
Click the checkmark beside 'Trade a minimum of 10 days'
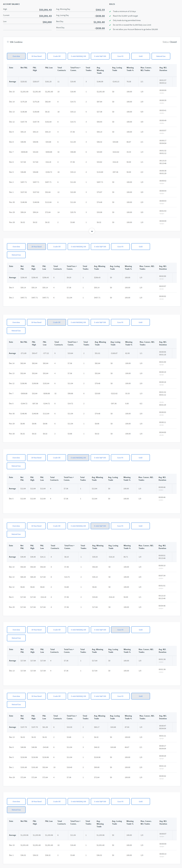[x=110, y=11]
